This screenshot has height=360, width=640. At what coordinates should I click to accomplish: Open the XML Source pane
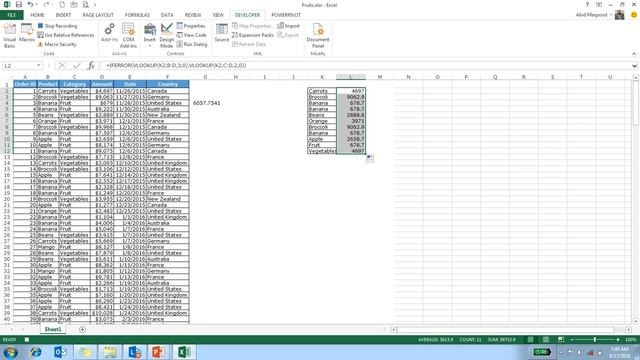click(x=222, y=33)
